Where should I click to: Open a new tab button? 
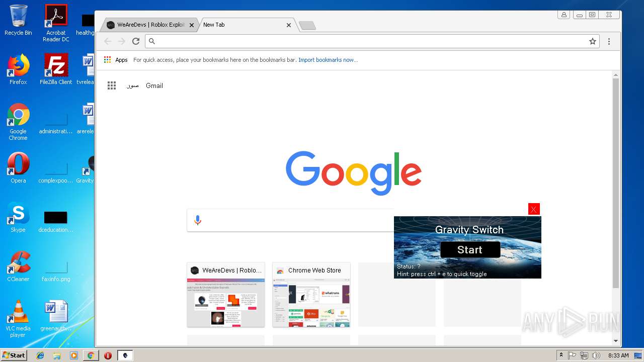tap(307, 25)
